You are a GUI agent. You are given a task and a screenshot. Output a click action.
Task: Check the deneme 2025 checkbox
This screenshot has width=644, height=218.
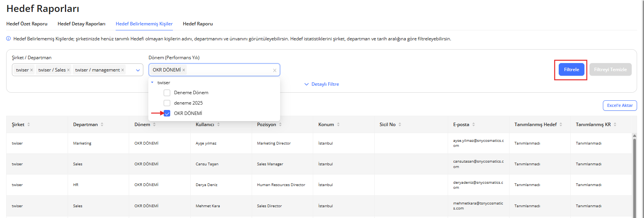[x=167, y=103]
